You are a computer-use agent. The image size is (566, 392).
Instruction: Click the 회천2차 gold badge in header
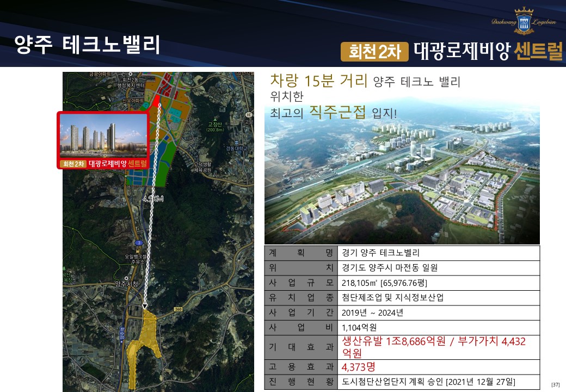(374, 52)
